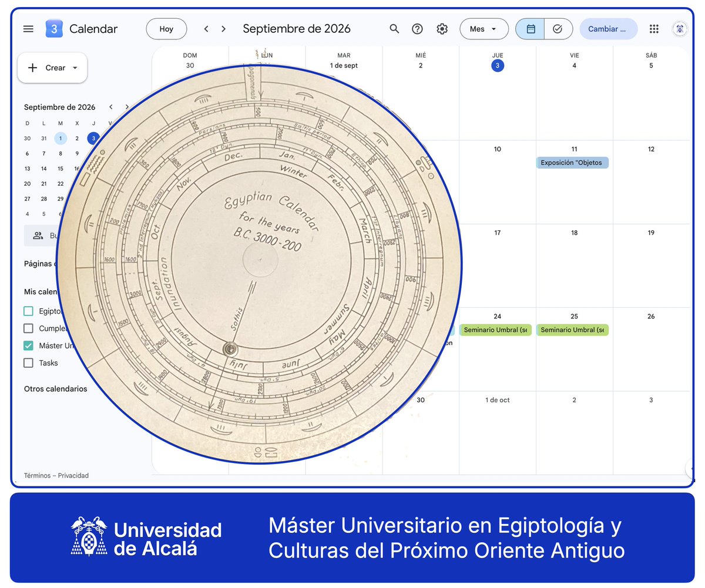Click day 5 in SÁB column
Image resolution: width=705 pixels, height=588 pixels.
[x=651, y=66]
